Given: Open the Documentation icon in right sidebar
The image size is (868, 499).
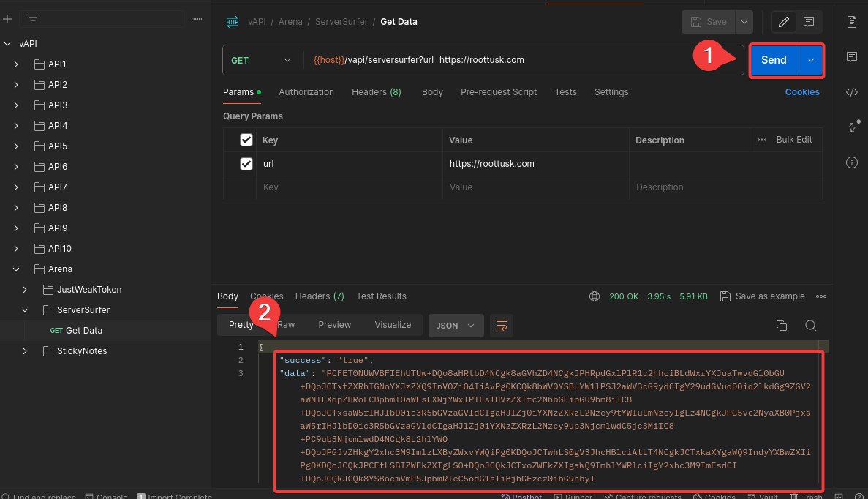Looking at the screenshot, I should point(851,22).
